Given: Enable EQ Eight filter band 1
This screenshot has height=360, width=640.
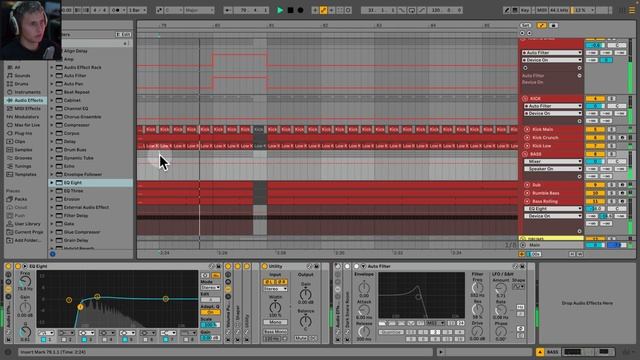Looking at the screenshot, I should pyautogui.click(x=44, y=339).
